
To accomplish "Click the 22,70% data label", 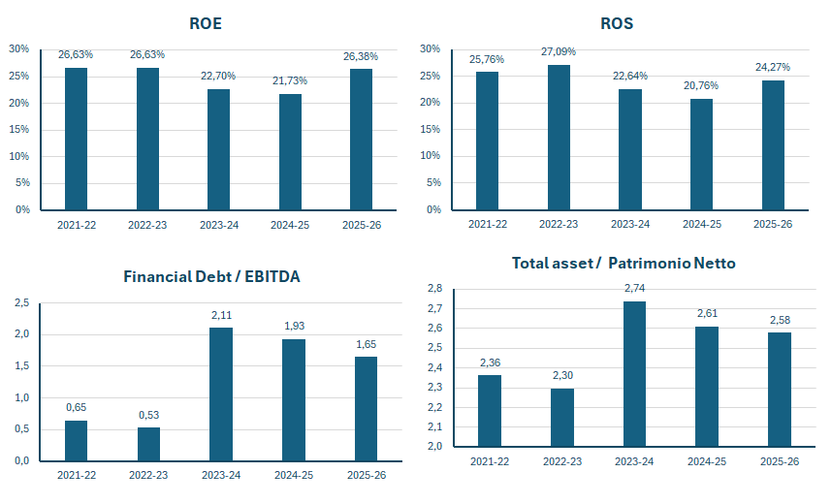I will [x=218, y=76].
